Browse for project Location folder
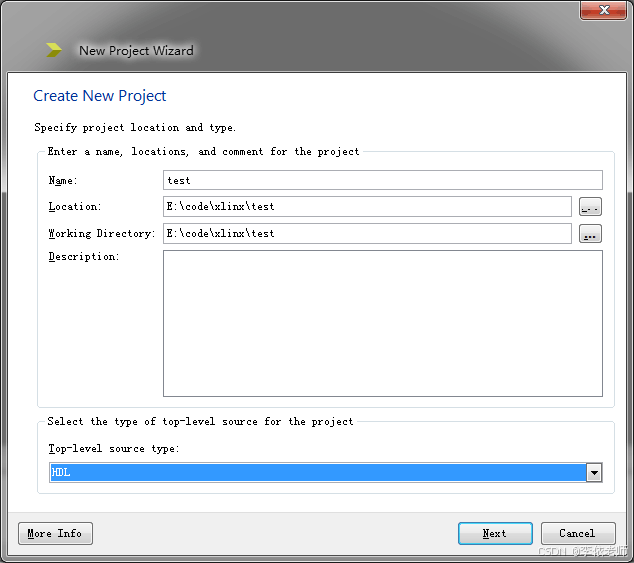 click(590, 207)
